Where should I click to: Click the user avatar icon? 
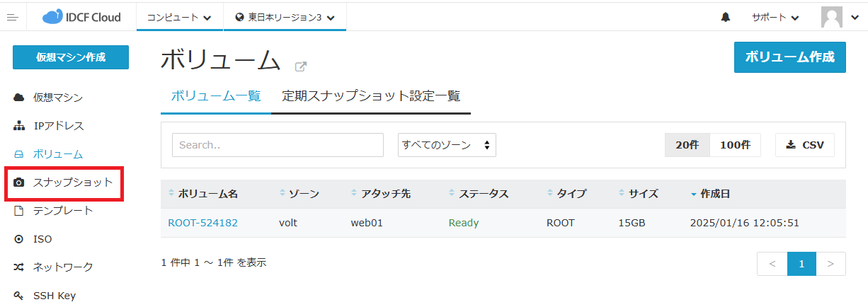coord(833,18)
